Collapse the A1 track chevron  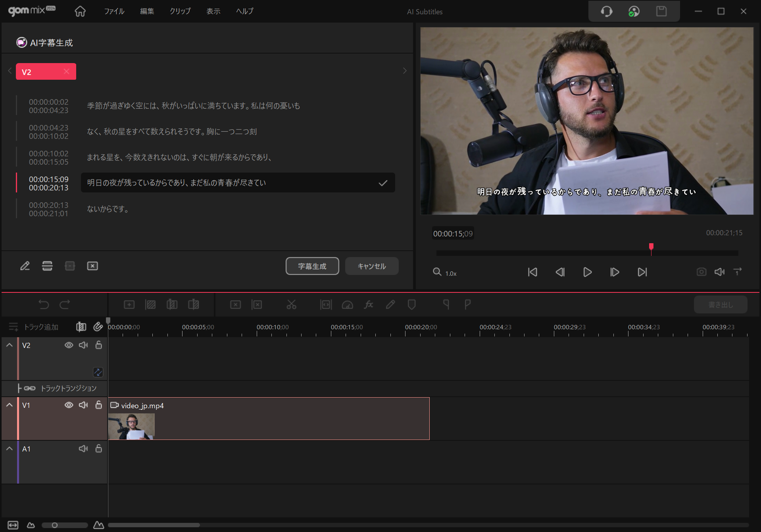coord(10,449)
